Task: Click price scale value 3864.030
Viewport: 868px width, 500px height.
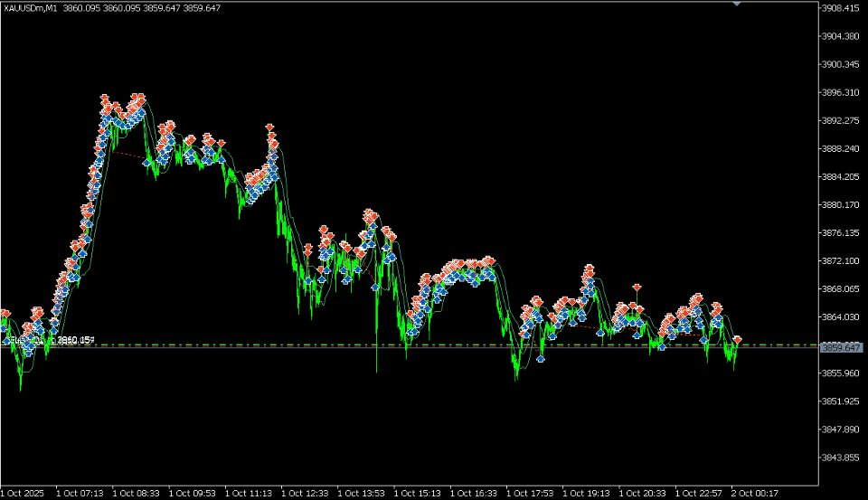Action: pos(842,317)
